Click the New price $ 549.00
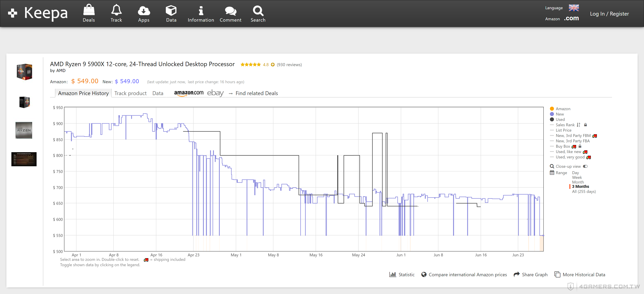Image resolution: width=644 pixels, height=294 pixels. point(127,81)
